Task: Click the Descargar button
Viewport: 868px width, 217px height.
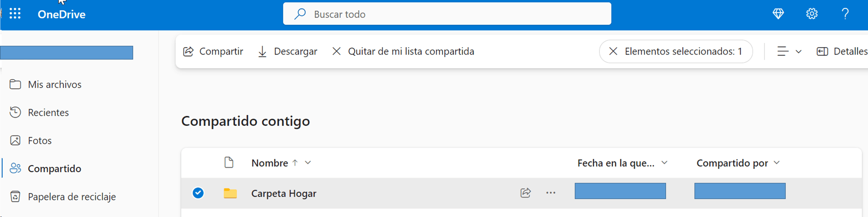Action: (x=288, y=51)
